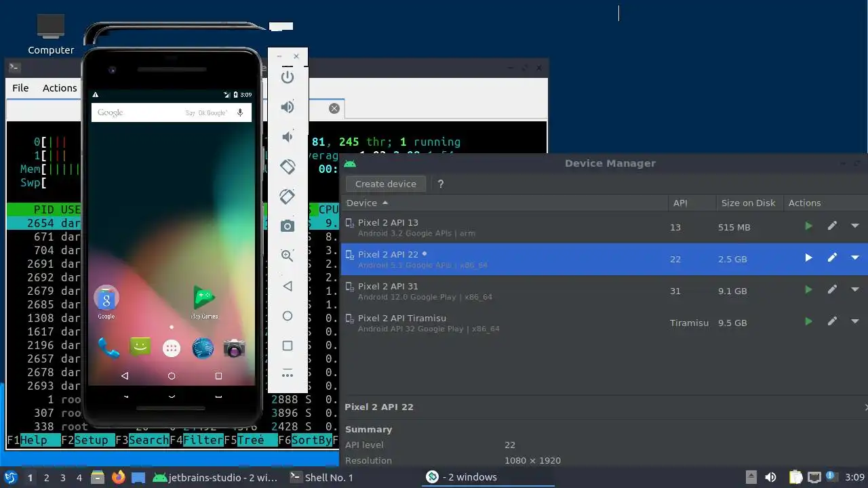Click the volume icon in system tray

(770, 478)
